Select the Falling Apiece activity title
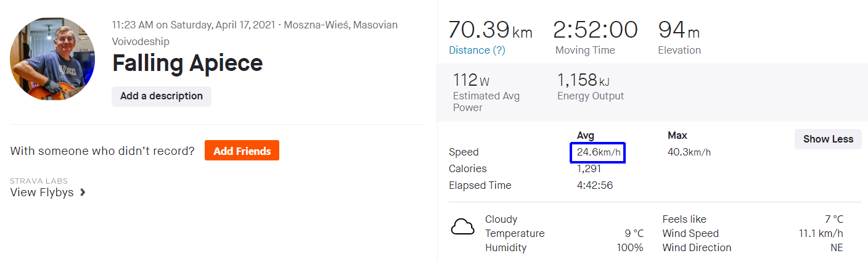868x261 pixels. tap(187, 63)
